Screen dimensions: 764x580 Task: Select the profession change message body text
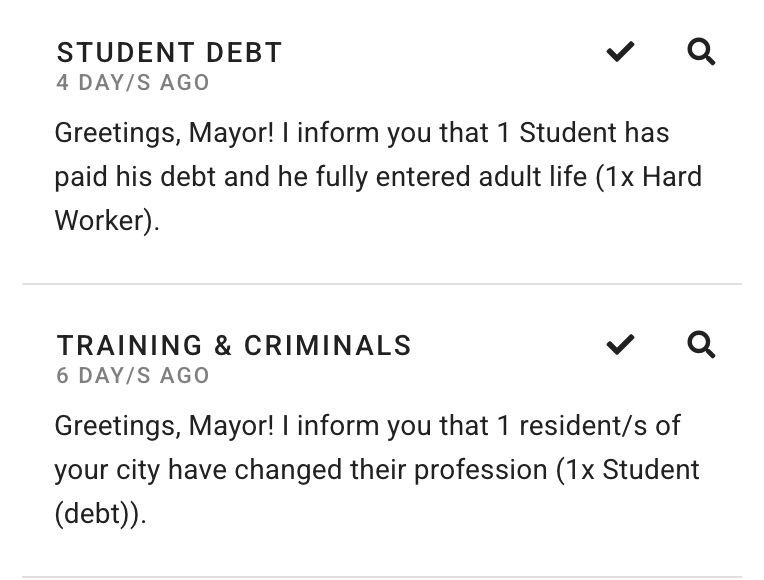click(377, 469)
